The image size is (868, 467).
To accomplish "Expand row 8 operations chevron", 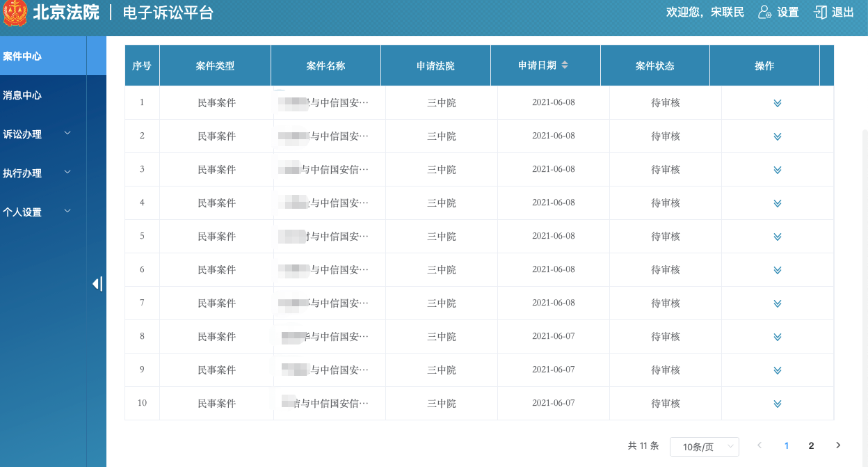I will [778, 337].
